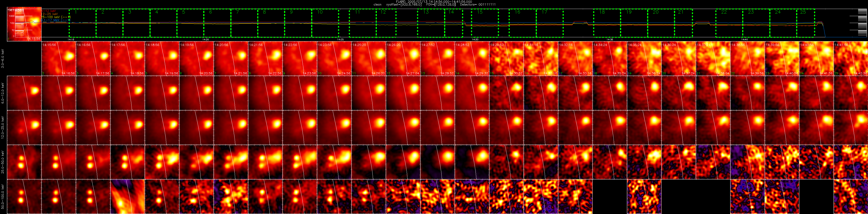Open the 25.0-50.0 keV image in the 14:26:20 column
Viewport: 868px width, 214px height.
coord(403,162)
